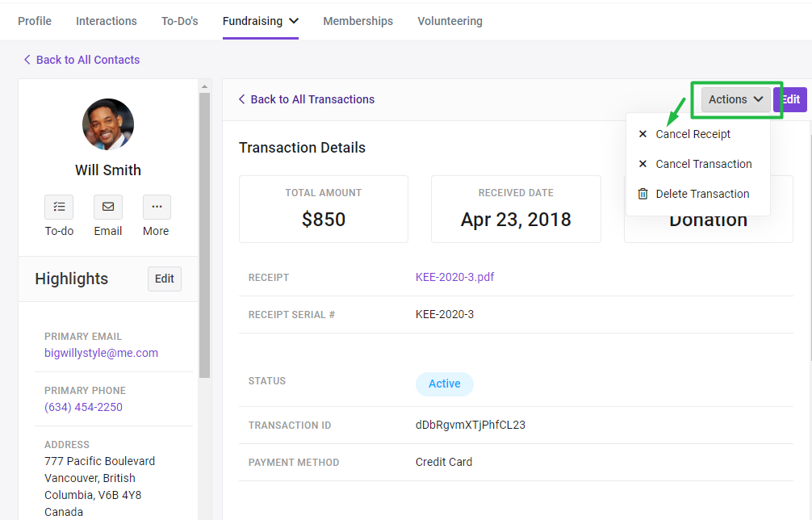Click the 777 Pacific Boulevard address line

99,462
